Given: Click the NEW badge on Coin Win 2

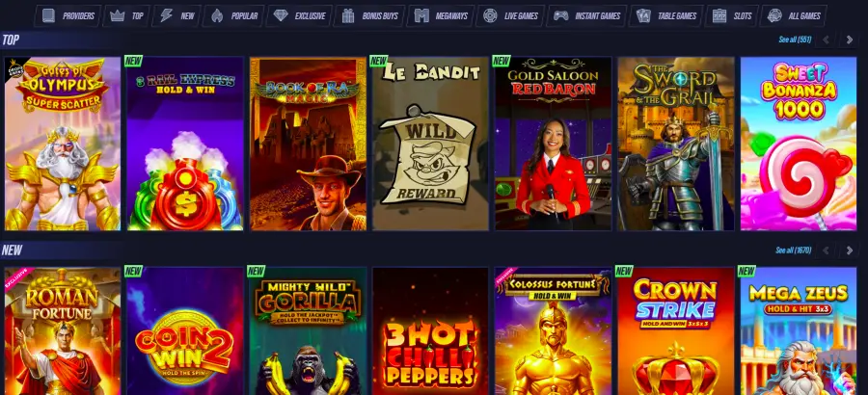Looking at the screenshot, I should 133,271.
